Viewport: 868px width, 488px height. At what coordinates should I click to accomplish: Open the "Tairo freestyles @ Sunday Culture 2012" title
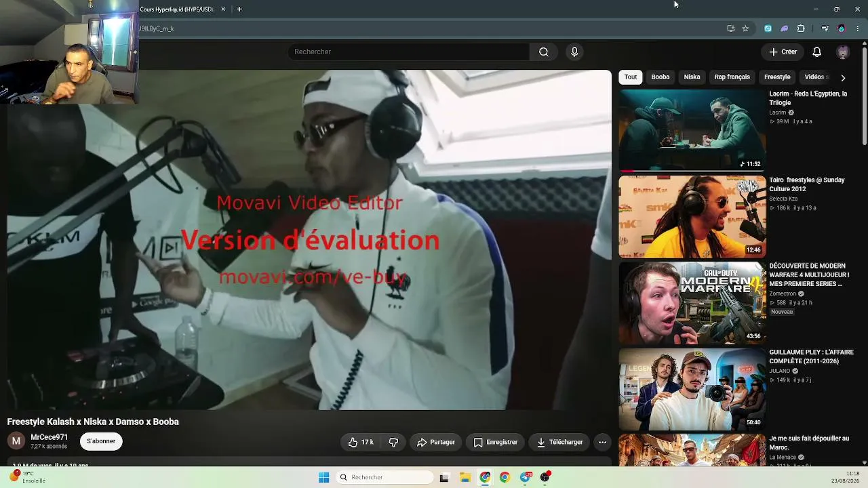[x=807, y=184]
